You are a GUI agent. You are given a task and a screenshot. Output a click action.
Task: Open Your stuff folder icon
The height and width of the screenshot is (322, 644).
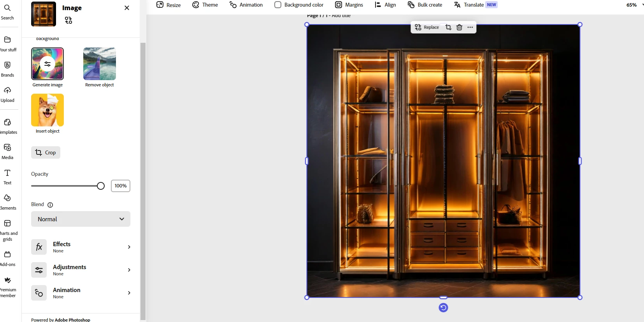point(7,40)
